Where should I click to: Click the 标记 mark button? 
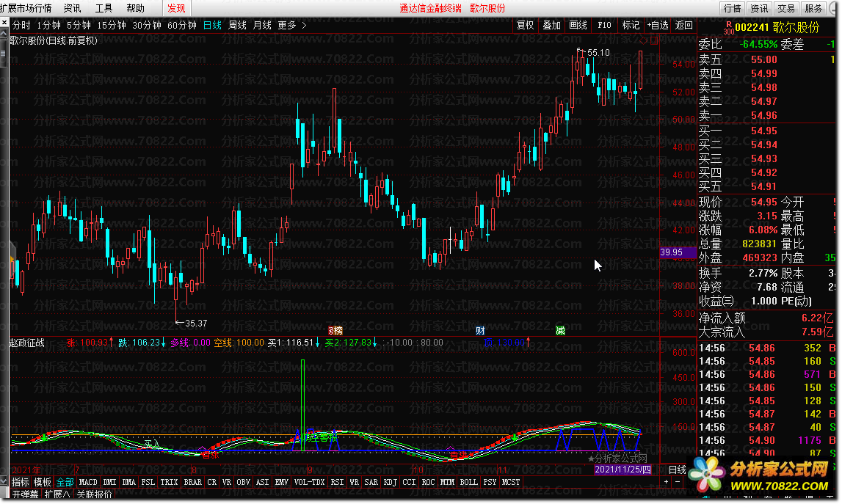(631, 25)
